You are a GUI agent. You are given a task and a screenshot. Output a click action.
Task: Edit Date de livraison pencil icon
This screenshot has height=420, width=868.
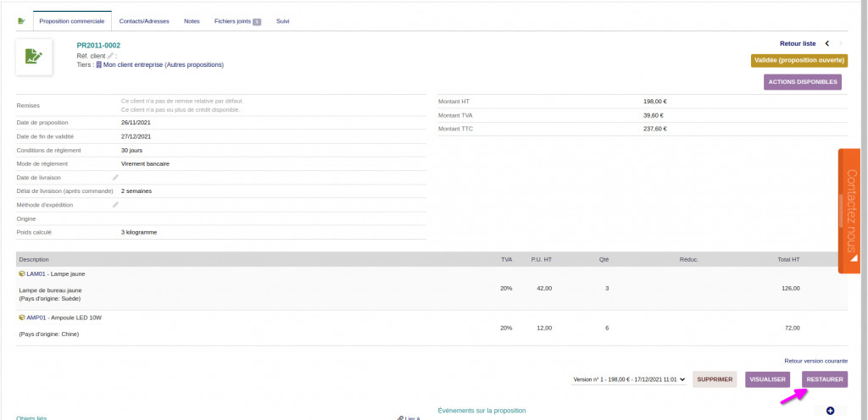(x=115, y=177)
